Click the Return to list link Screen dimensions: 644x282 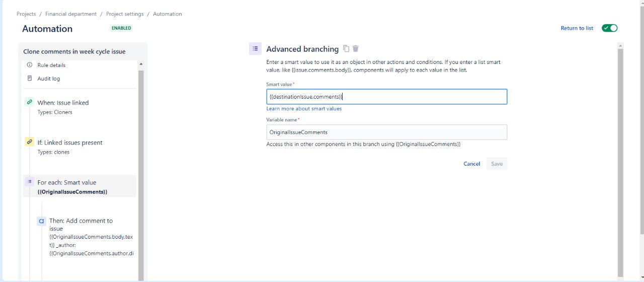(577, 28)
